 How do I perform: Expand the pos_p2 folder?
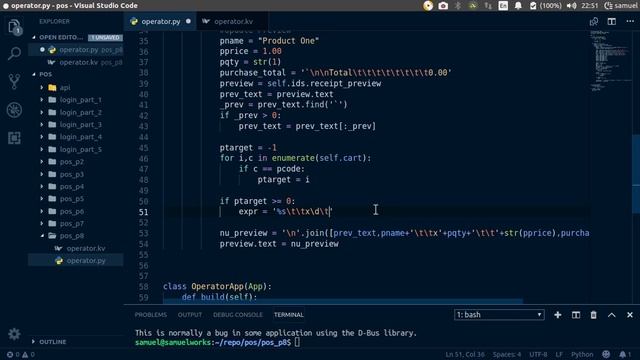coord(42,162)
